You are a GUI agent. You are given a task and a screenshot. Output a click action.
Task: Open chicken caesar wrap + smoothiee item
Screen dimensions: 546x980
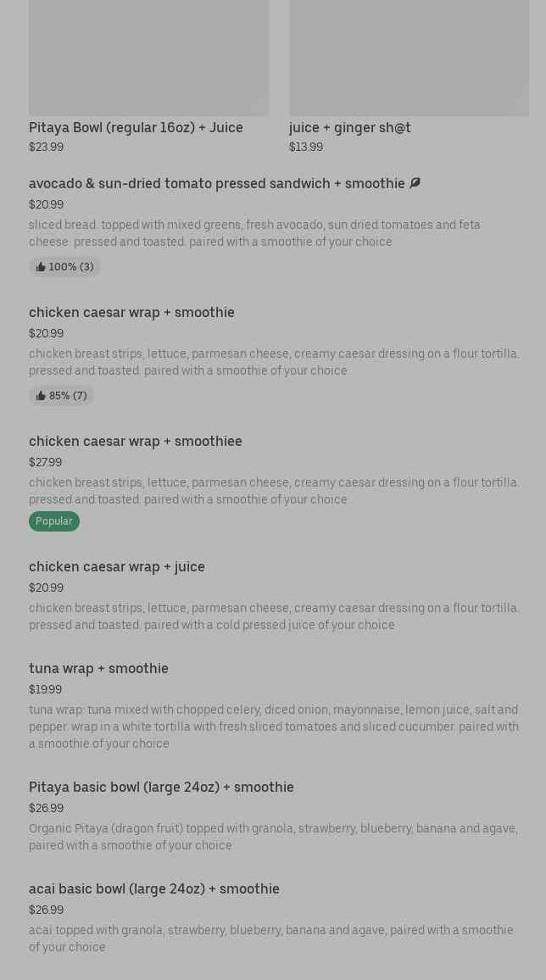click(136, 441)
